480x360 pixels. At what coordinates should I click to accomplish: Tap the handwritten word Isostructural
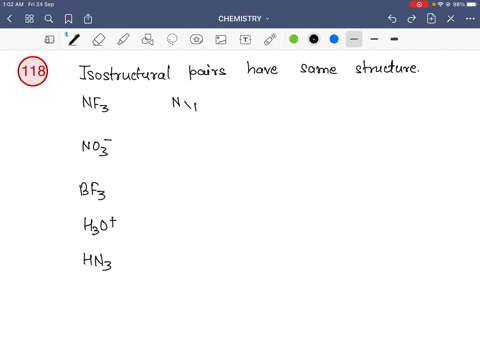click(x=125, y=73)
